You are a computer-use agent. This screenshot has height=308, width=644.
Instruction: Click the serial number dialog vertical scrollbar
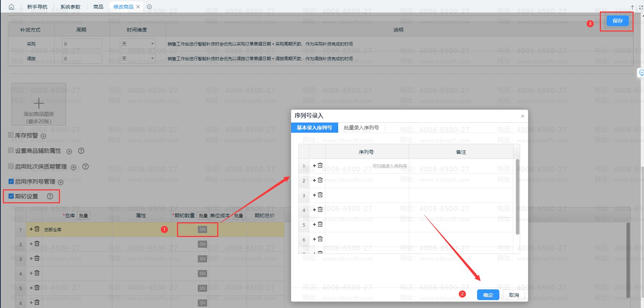pos(517,197)
